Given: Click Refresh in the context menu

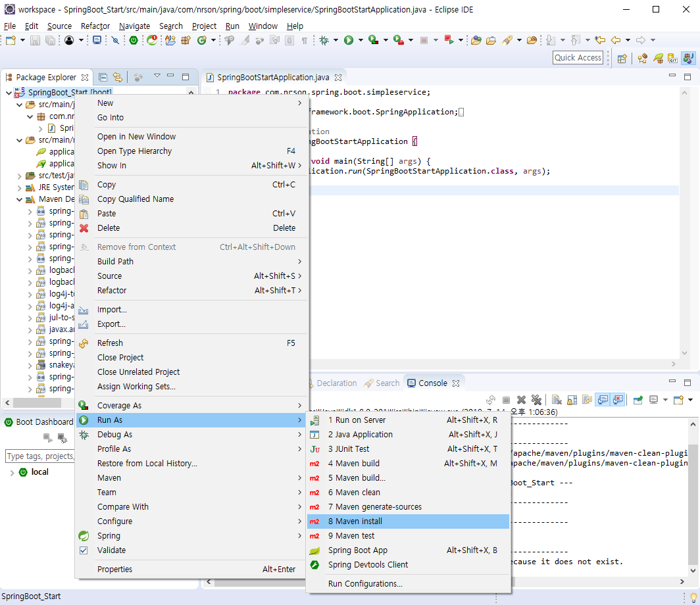Looking at the screenshot, I should tap(192, 343).
